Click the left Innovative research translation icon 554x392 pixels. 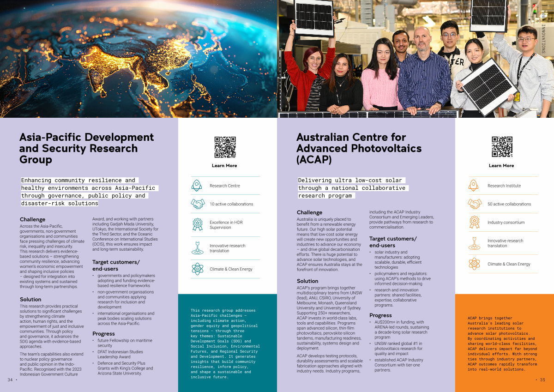pos(197,248)
